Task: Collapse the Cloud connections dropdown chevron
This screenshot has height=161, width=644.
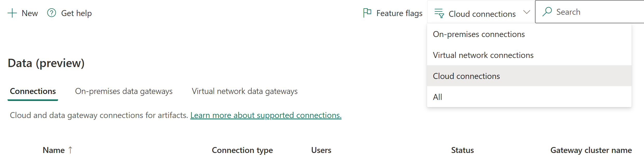Action: coord(527,12)
